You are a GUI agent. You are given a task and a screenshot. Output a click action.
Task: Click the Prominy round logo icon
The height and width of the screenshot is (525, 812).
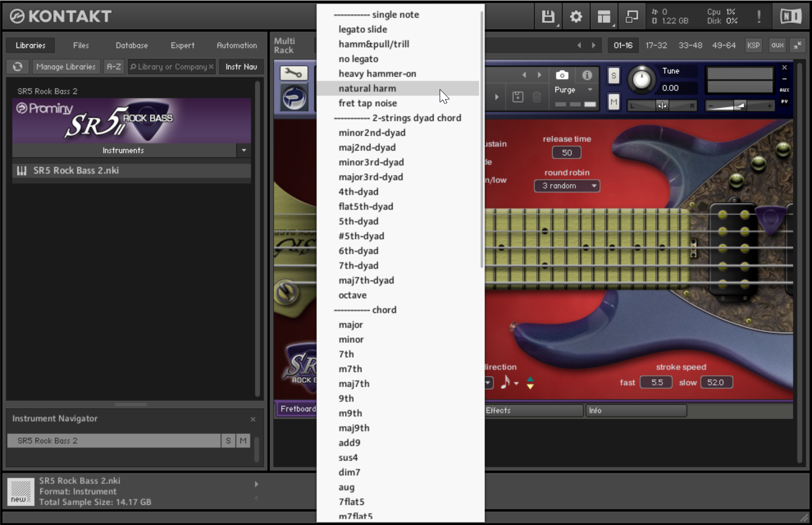(294, 98)
